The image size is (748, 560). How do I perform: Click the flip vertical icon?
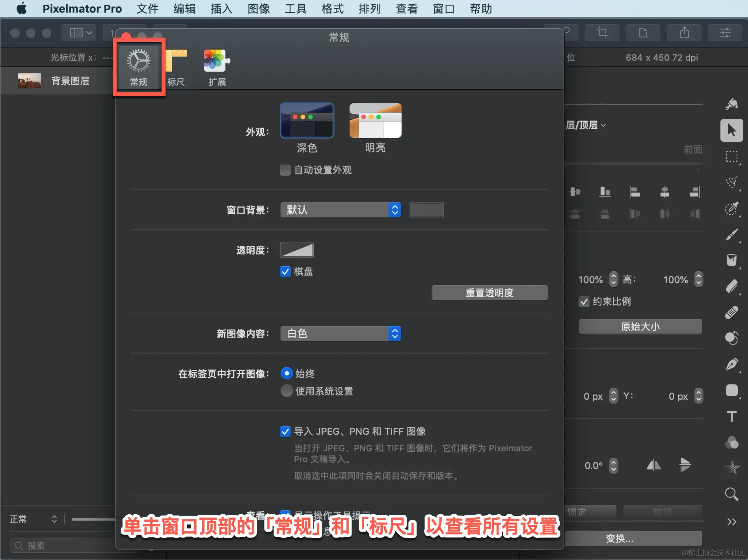[685, 465]
